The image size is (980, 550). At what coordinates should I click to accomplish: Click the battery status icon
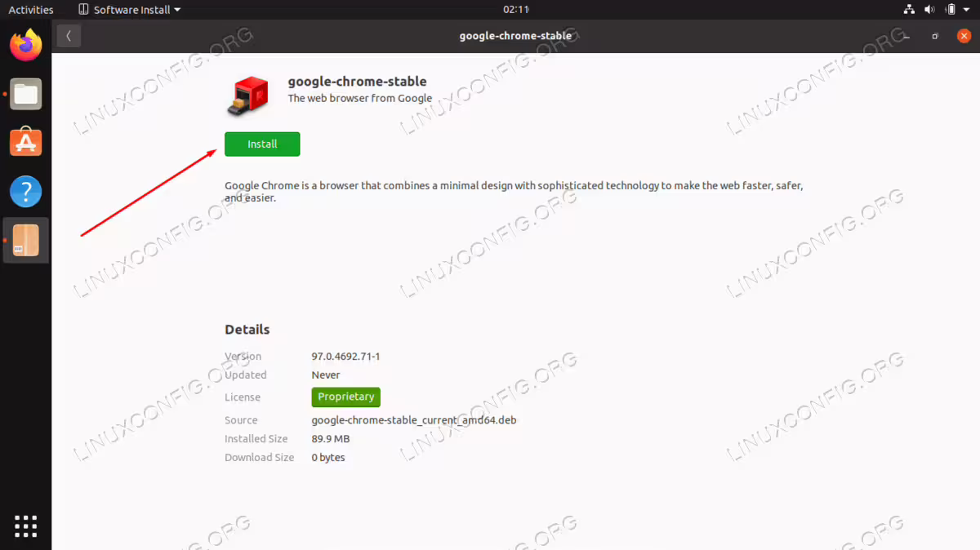tap(950, 10)
